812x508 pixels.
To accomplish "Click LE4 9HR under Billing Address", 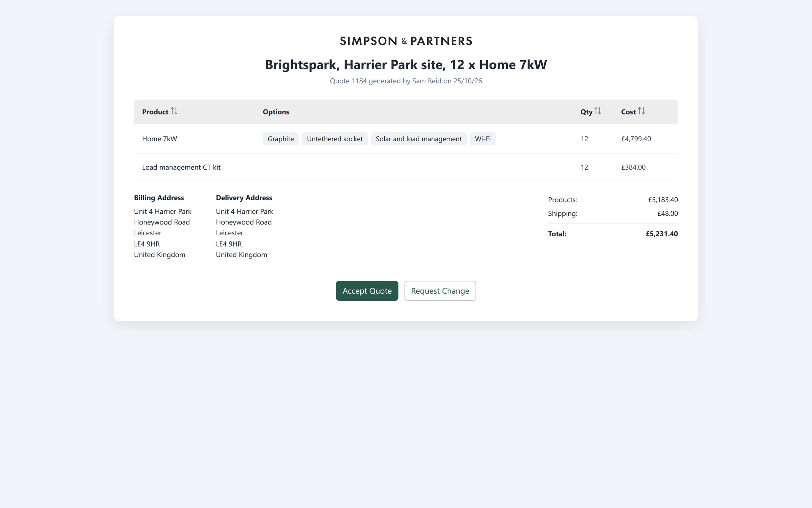I will click(x=147, y=244).
